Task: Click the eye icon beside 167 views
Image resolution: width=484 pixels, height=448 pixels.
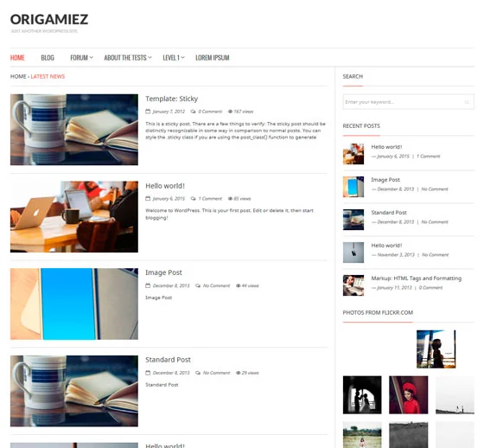Action: coord(230,112)
